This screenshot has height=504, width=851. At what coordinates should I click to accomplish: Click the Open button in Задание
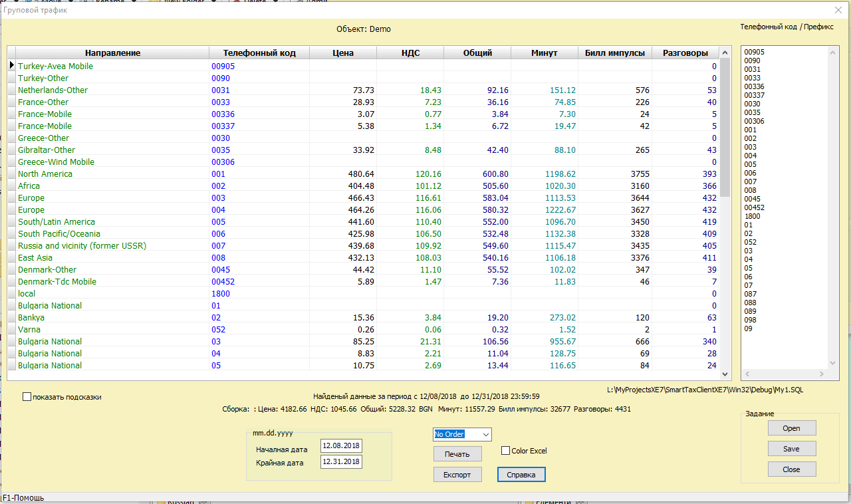[791, 428]
